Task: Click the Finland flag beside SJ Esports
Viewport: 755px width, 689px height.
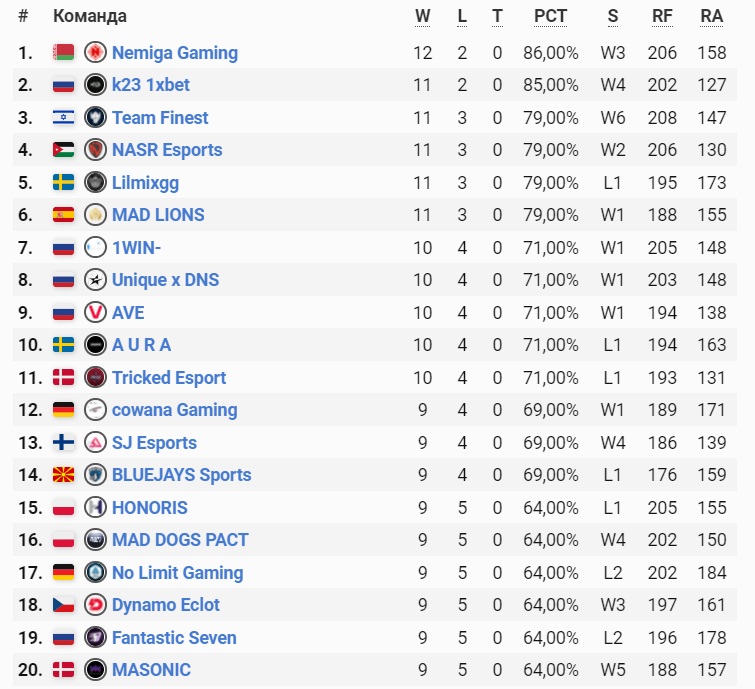Action: click(64, 443)
